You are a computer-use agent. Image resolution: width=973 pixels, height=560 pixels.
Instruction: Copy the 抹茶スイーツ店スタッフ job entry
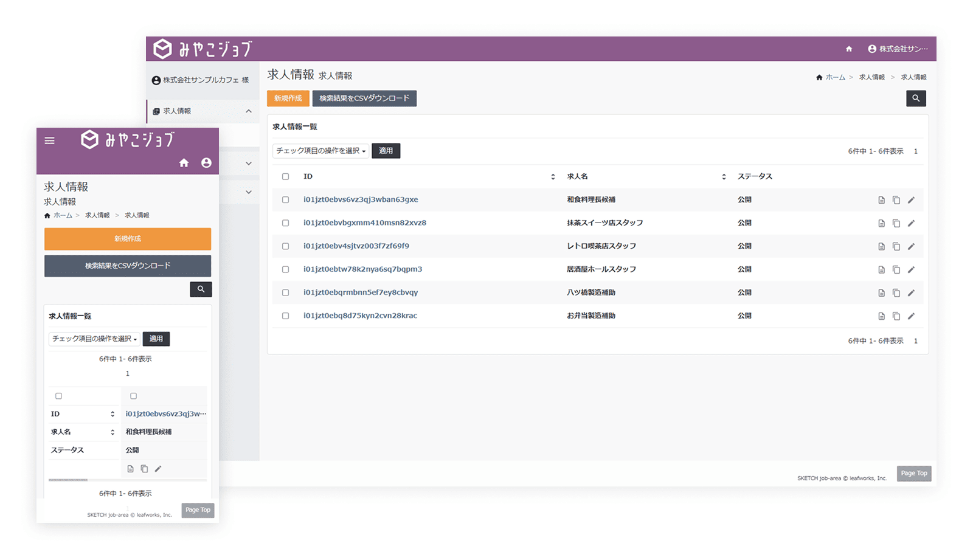(x=896, y=223)
